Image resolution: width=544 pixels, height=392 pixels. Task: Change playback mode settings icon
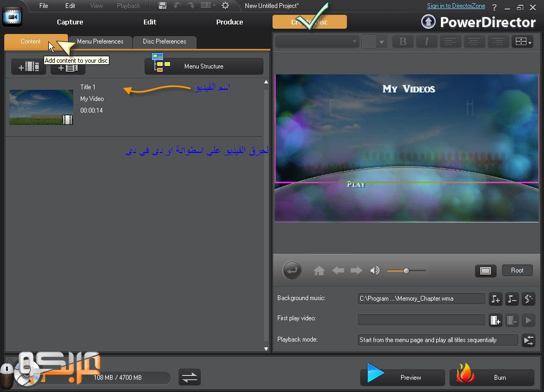(529, 340)
